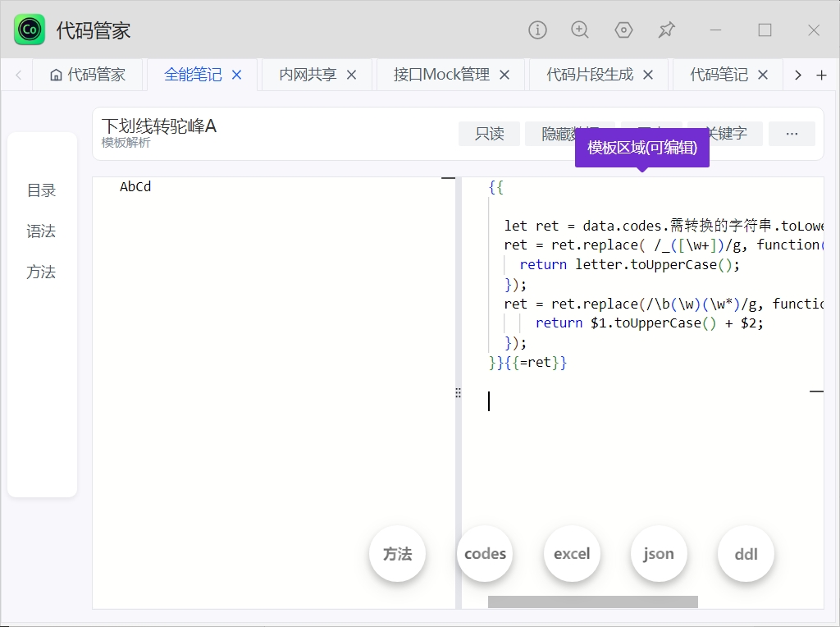Click the return letter.toUpperCase() line
This screenshot has height=627, width=840.
tap(629, 265)
